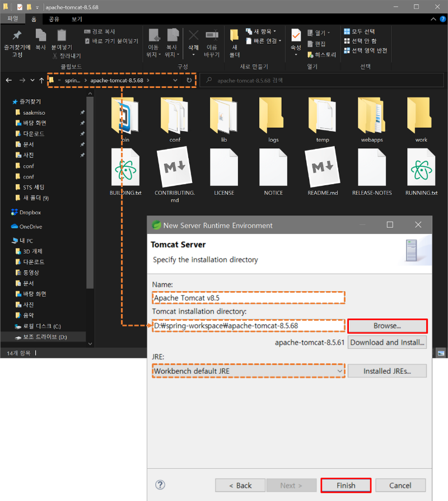448x501 pixels.
Task: Select the BUILDING.txt file
Action: pos(125,172)
